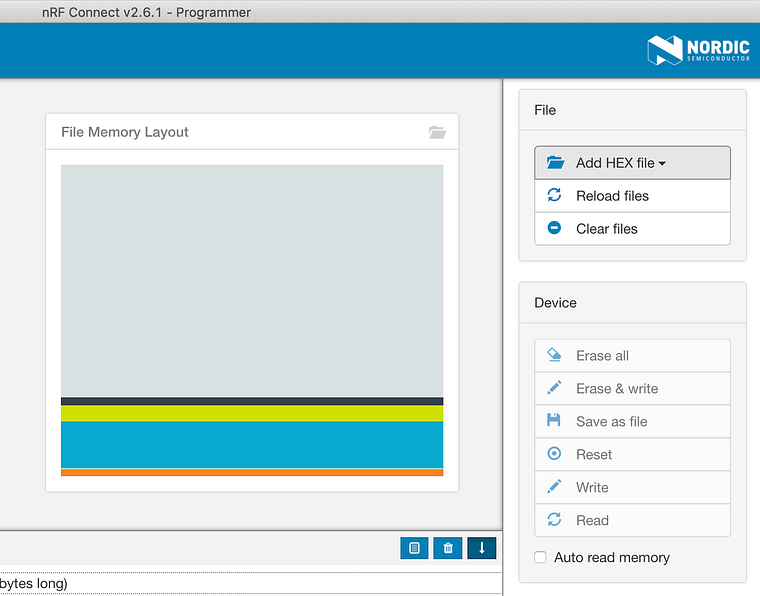Click the orange memory region at bottom
The height and width of the screenshot is (596, 760).
(x=252, y=472)
